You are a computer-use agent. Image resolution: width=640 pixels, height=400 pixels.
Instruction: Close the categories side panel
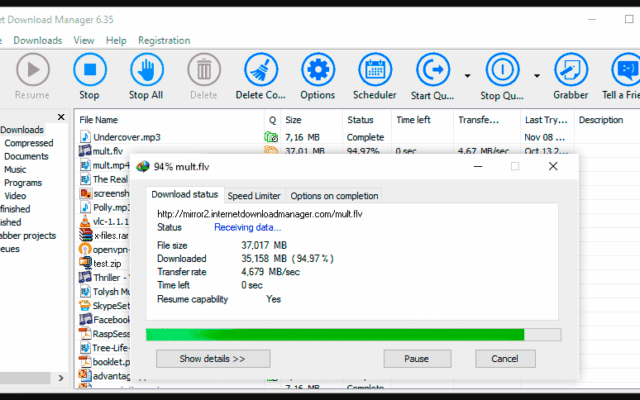click(x=61, y=117)
